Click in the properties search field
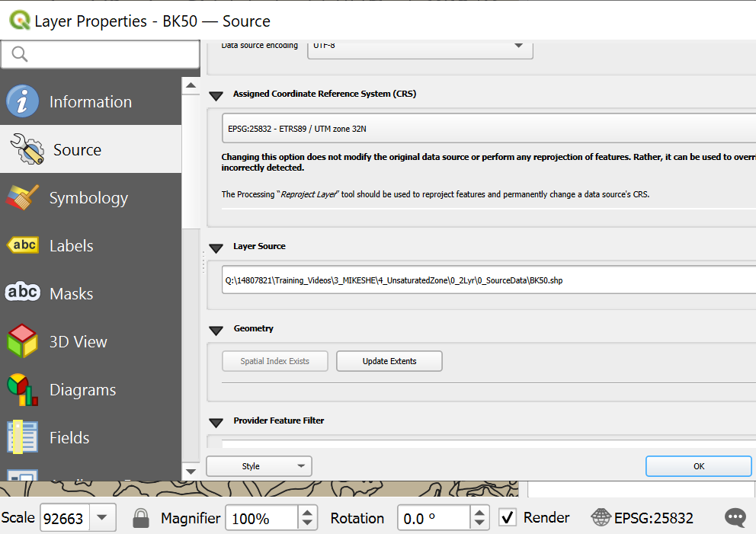The image size is (756, 534). pyautogui.click(x=101, y=54)
